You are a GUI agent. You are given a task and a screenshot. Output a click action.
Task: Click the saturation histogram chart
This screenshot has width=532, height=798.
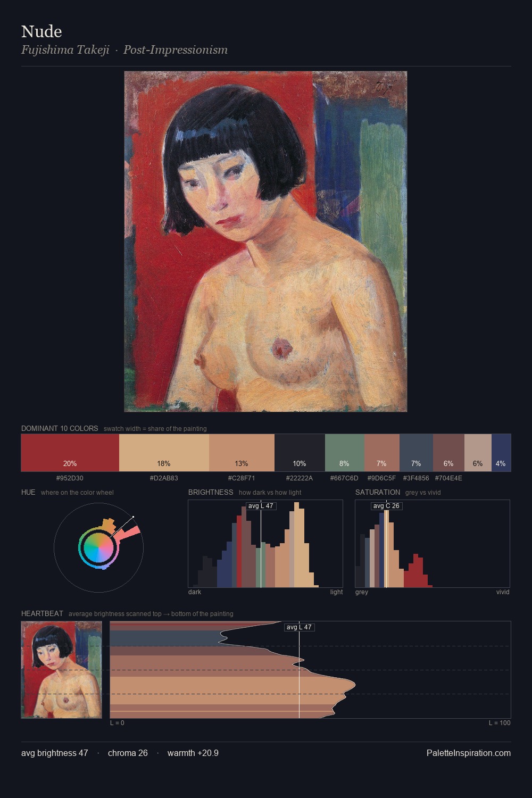point(433,544)
